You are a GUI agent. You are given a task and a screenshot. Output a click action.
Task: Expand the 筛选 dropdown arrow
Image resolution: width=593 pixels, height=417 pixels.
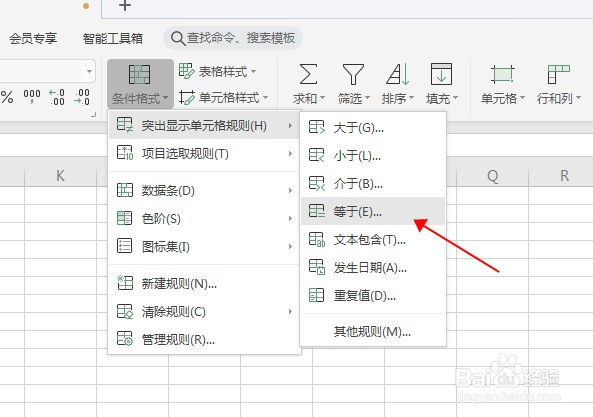click(367, 98)
